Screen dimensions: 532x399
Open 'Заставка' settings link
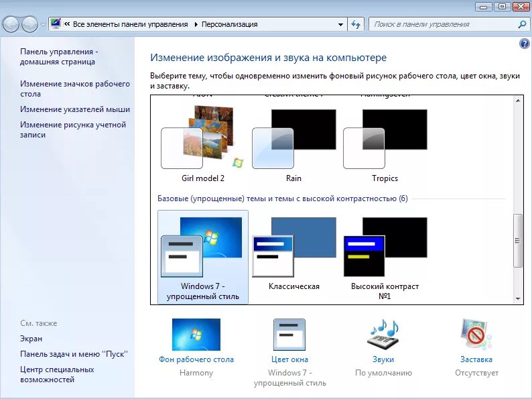476,359
